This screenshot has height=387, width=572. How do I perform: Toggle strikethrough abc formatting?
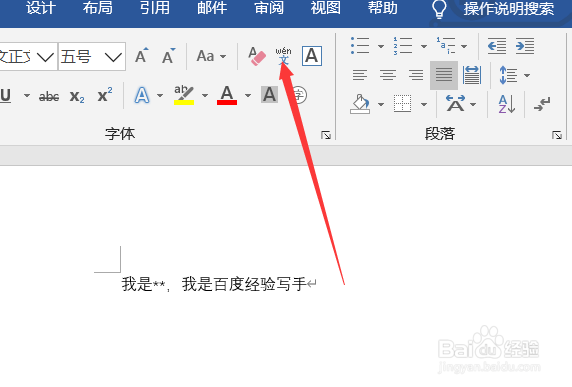point(49,96)
